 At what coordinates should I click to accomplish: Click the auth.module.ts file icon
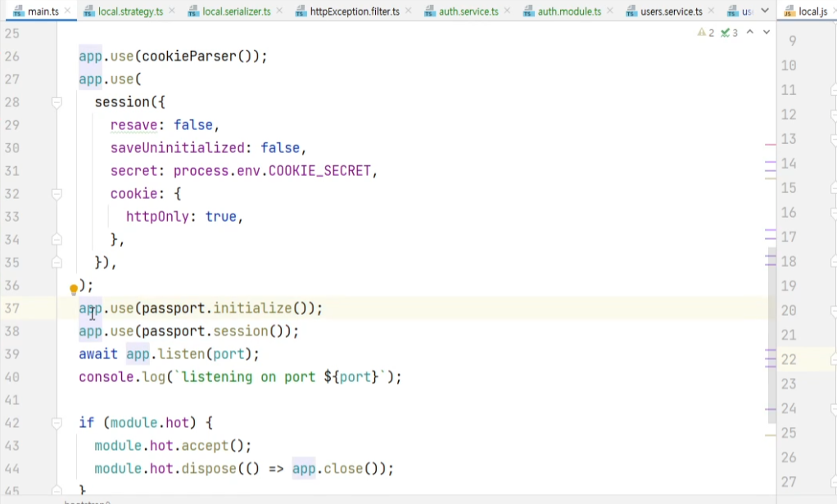[x=528, y=11]
